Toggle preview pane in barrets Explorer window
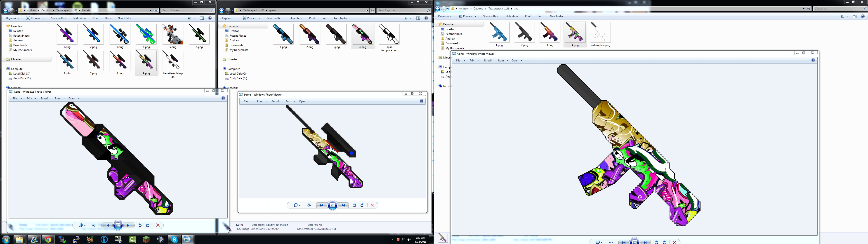Image resolution: width=868 pixels, height=244 pixels. coord(202,18)
